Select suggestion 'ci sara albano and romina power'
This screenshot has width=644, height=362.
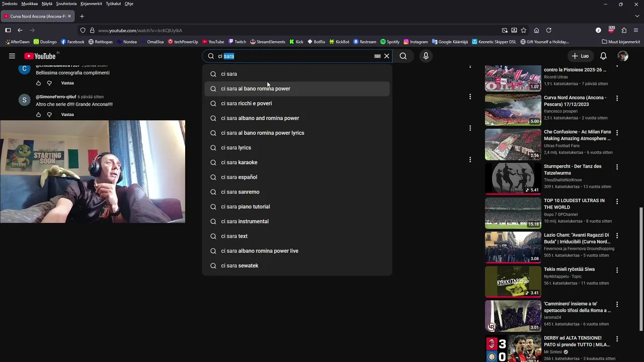coord(297,118)
